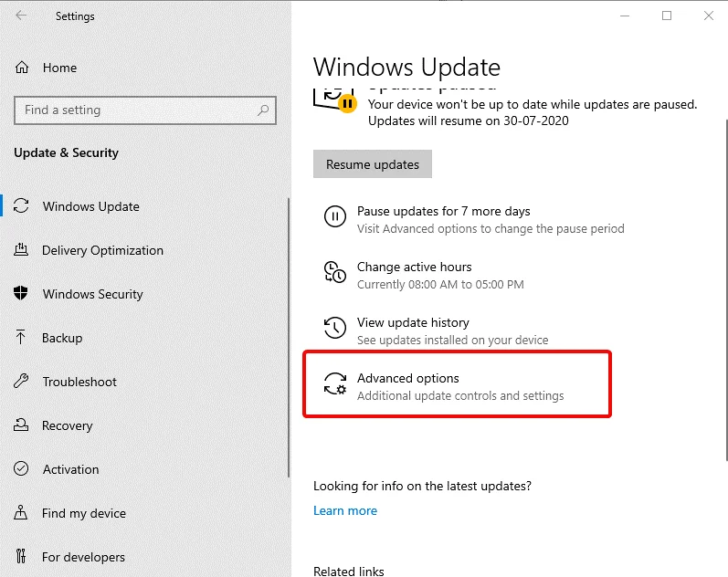
Task: Click the Windows Security shield icon
Action: (21, 293)
